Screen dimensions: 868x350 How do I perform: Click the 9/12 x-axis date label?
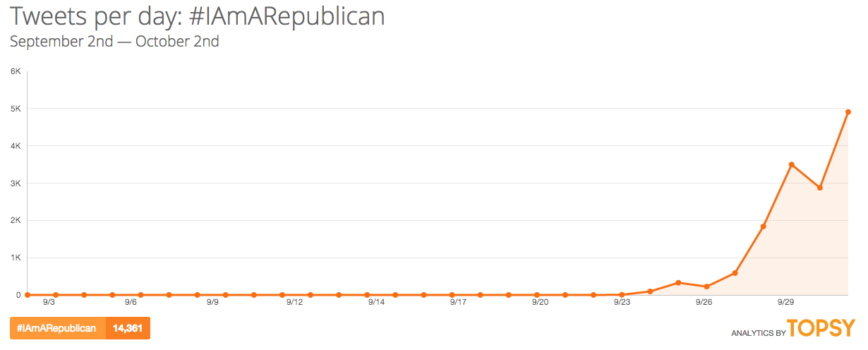294,302
